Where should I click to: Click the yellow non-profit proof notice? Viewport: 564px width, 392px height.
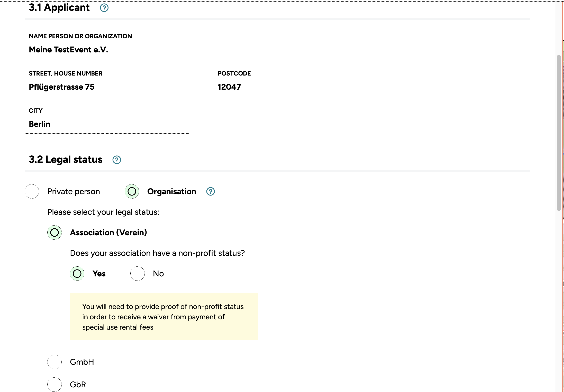164,317
